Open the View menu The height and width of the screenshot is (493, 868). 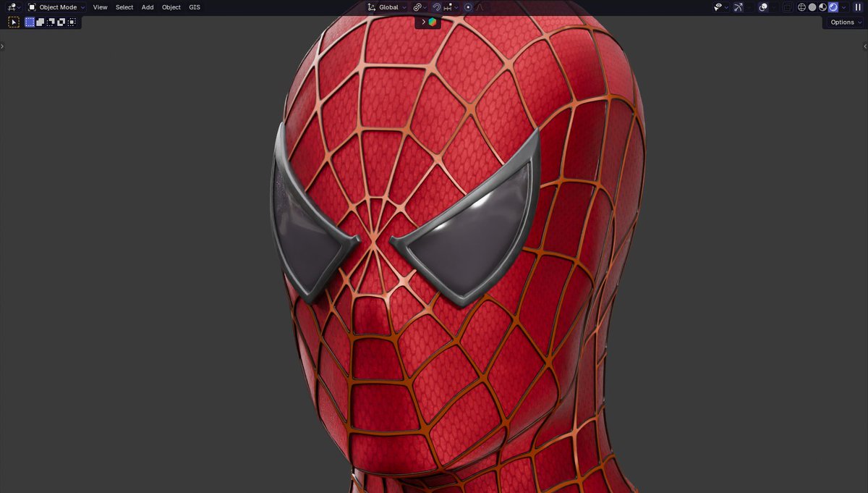(x=100, y=7)
